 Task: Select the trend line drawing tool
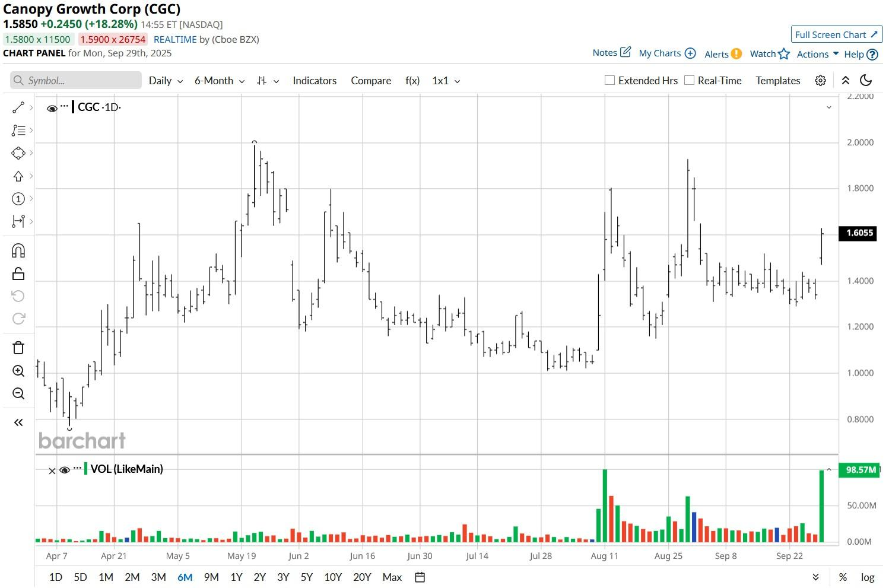click(x=18, y=107)
